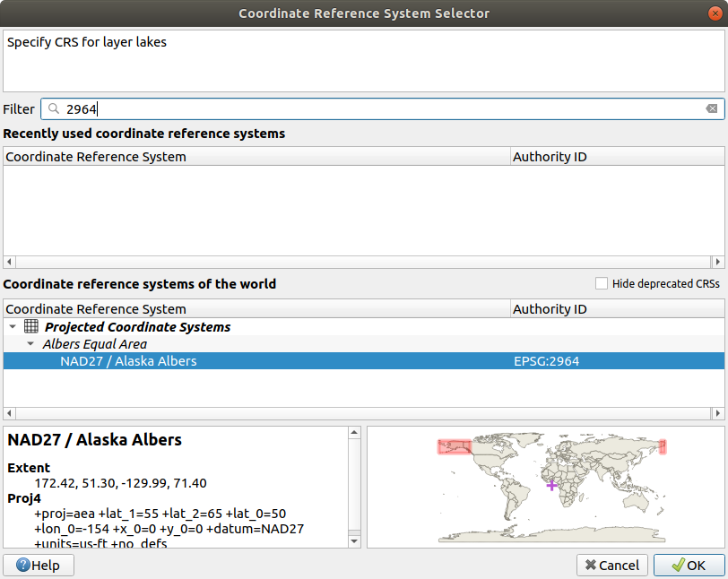Click into the Filter search field

coord(359,109)
